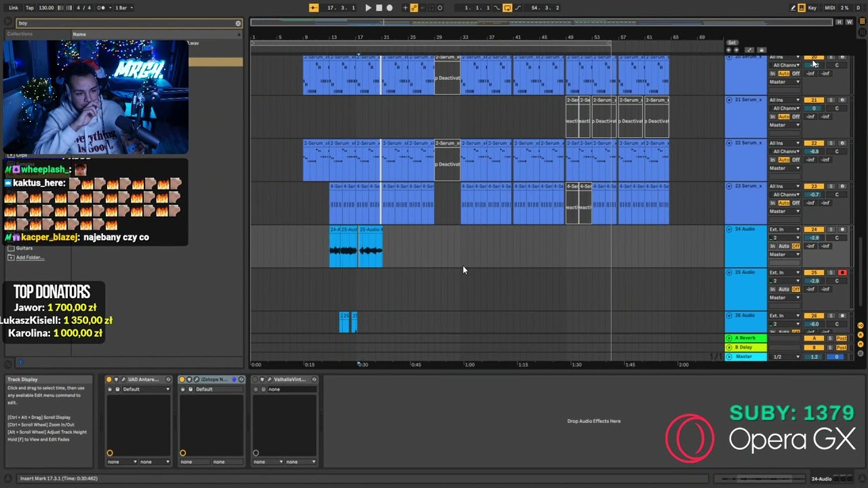
Task: Click Add Folder... in the browser
Action: 30,258
